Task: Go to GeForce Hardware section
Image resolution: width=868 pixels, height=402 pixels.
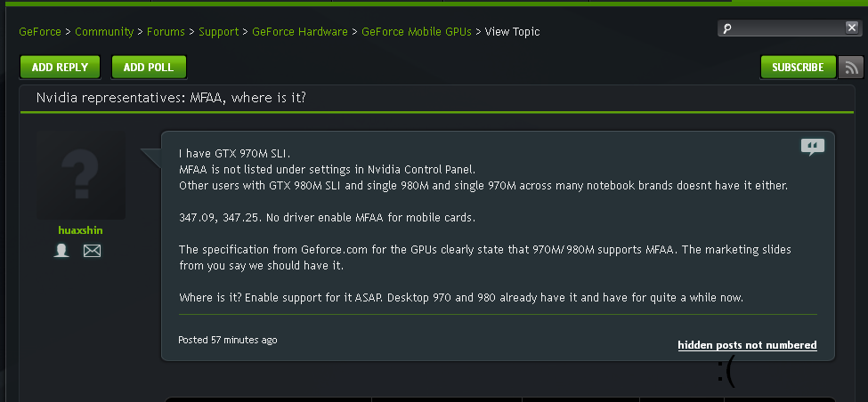Action: (x=300, y=31)
